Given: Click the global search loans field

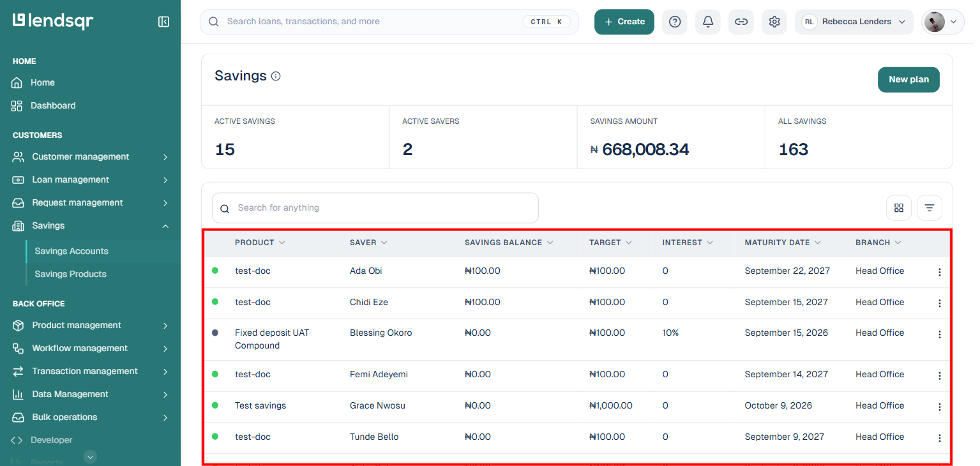Looking at the screenshot, I should pos(389,22).
